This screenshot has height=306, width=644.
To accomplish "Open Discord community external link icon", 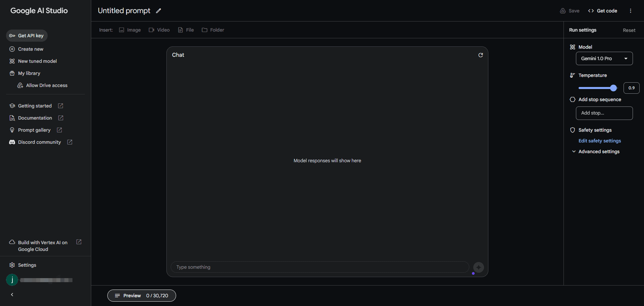I will pos(70,142).
